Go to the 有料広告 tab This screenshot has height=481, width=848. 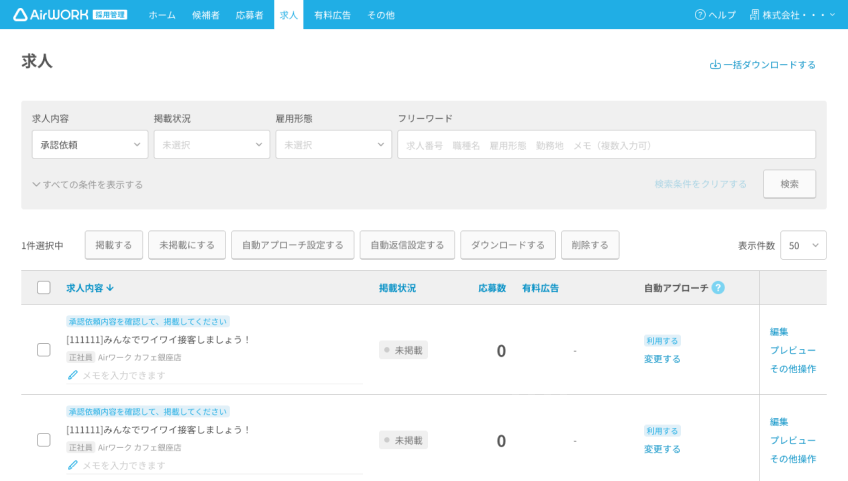click(x=333, y=15)
